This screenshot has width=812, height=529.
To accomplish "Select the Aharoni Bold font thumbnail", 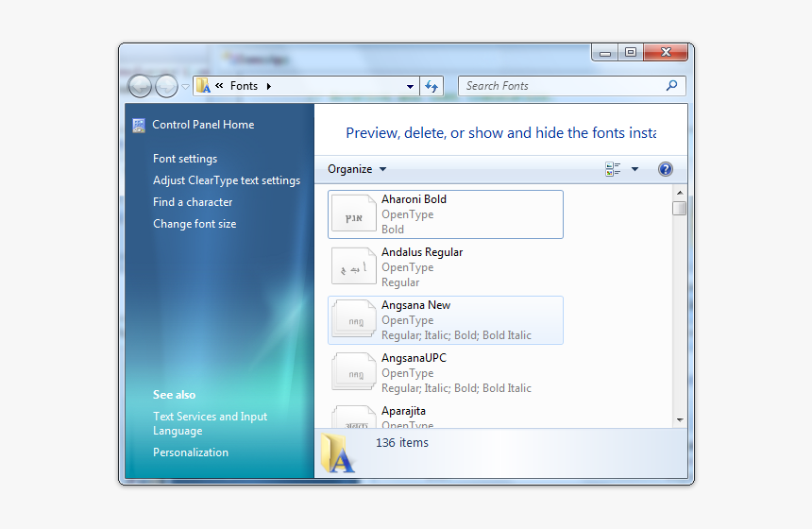I will (x=354, y=214).
